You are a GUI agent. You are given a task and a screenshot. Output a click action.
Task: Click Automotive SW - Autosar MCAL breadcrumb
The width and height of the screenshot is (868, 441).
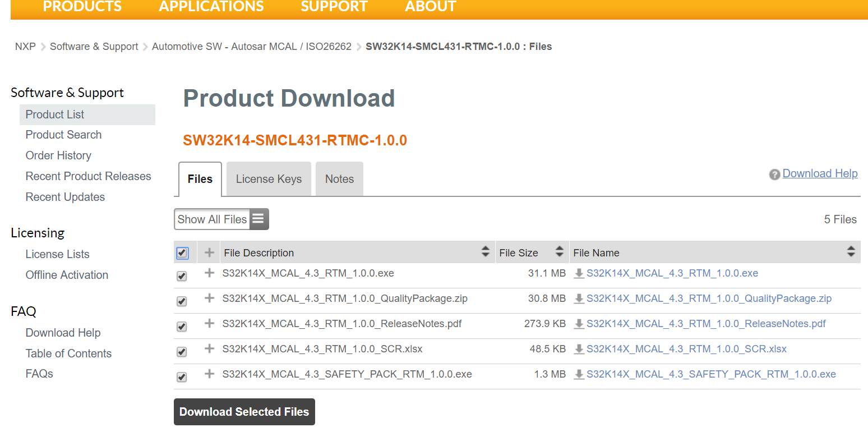(x=252, y=47)
